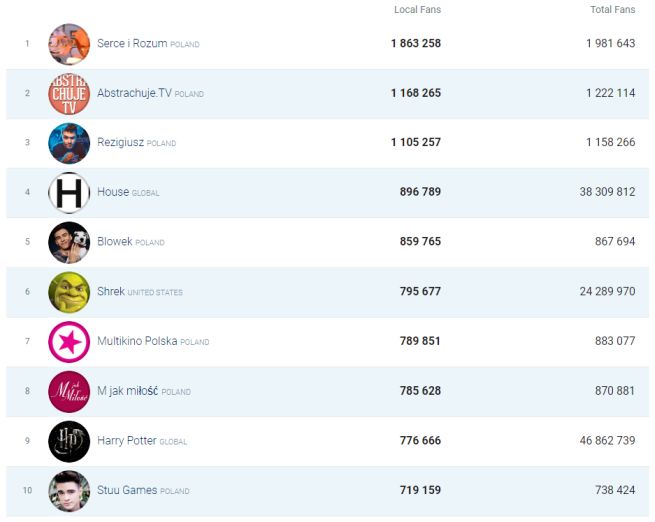This screenshot has width=655, height=522.
Task: Sort by the Local Fans column header
Action: (417, 10)
